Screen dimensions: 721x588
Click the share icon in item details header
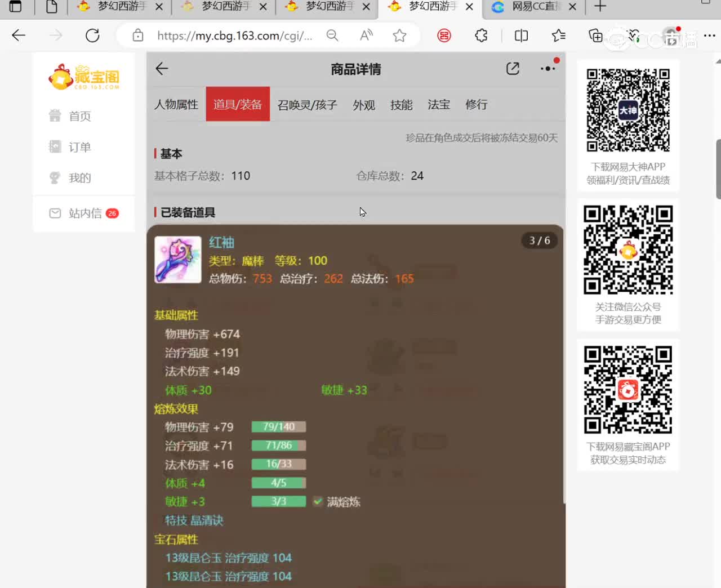pos(513,69)
